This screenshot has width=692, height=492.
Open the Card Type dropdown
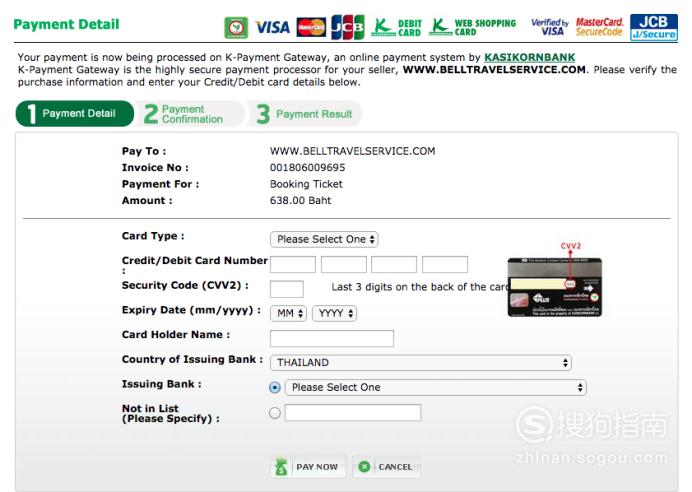click(x=324, y=239)
